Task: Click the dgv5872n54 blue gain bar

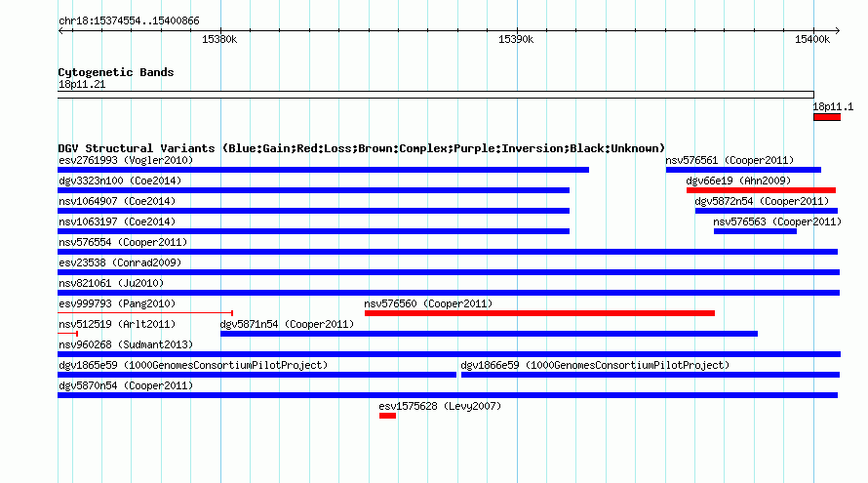Action: 767,211
